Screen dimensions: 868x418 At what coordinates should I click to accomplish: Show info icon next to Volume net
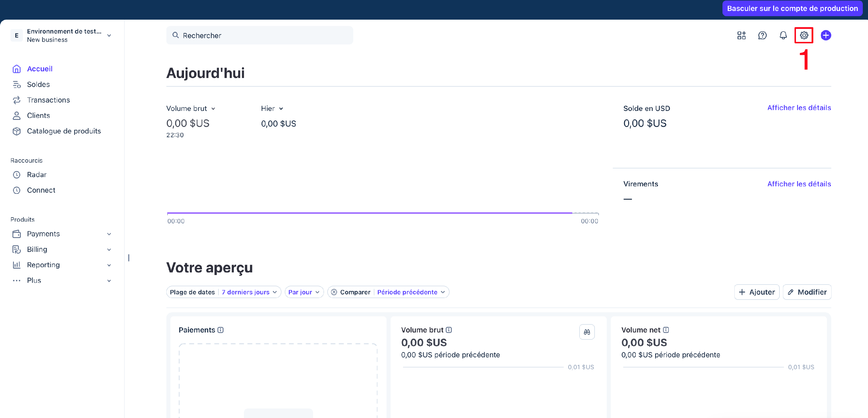point(666,330)
